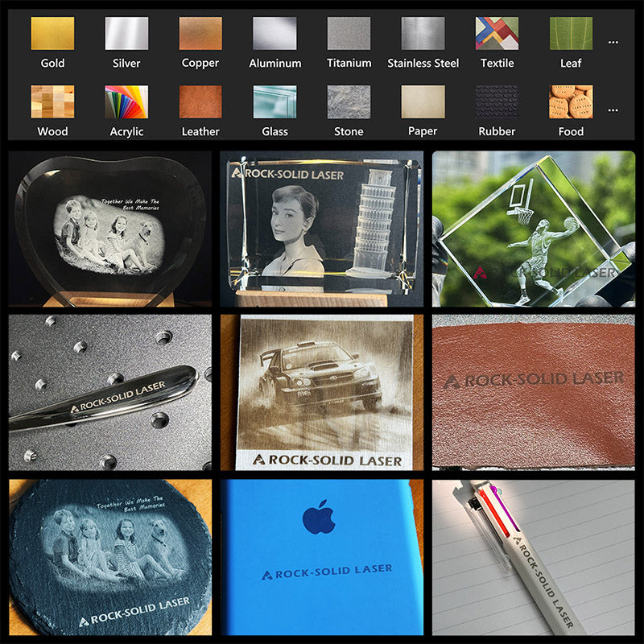Click the Leather label text

(x=200, y=131)
